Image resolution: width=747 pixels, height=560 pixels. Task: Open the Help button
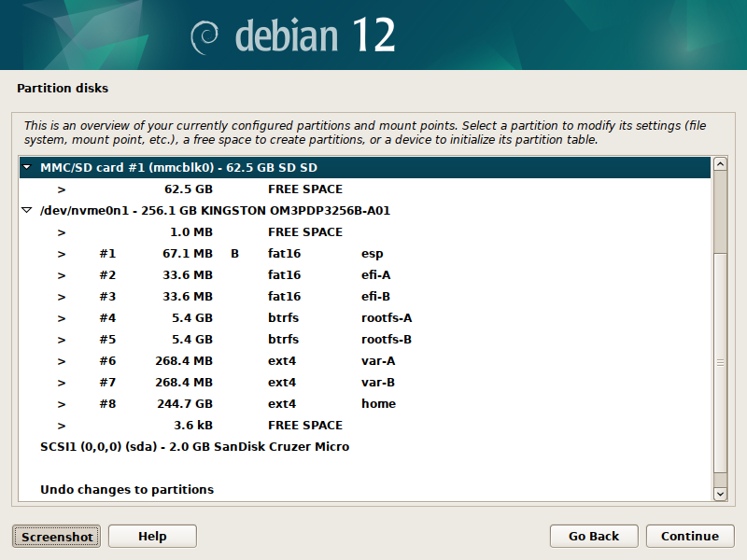coord(152,536)
